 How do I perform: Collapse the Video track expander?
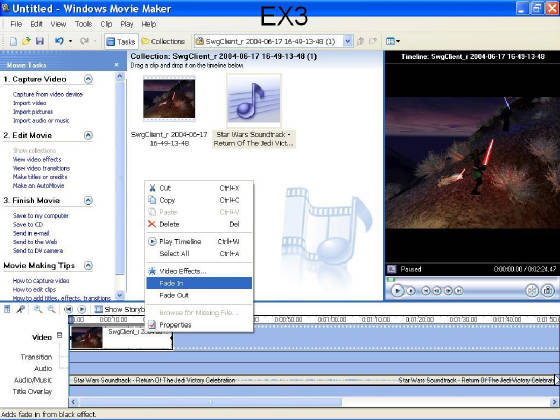click(60, 335)
